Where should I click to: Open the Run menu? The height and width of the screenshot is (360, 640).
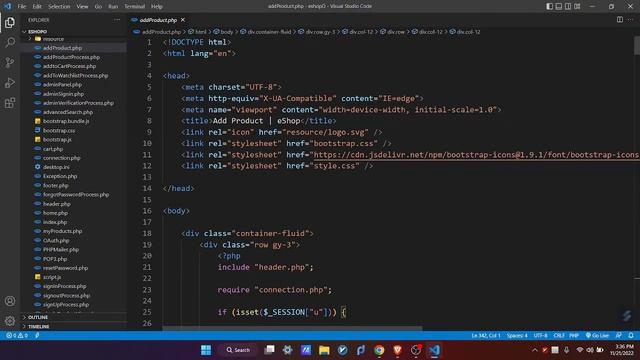coord(113,7)
